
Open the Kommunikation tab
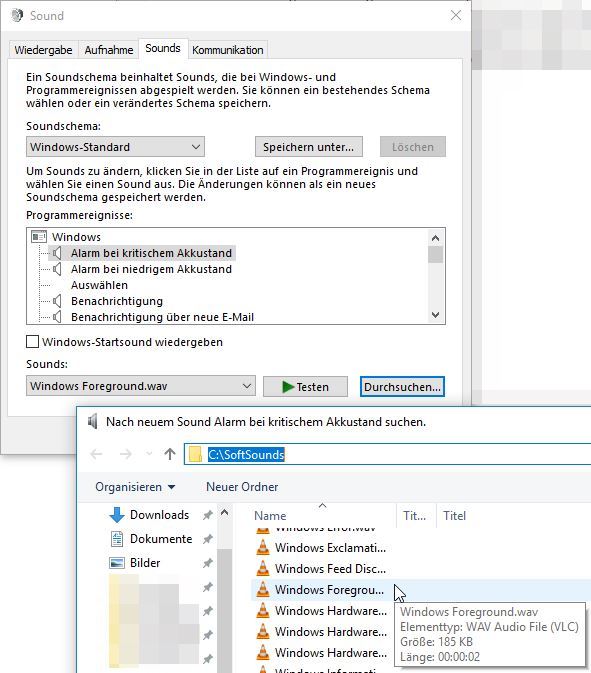click(x=227, y=50)
